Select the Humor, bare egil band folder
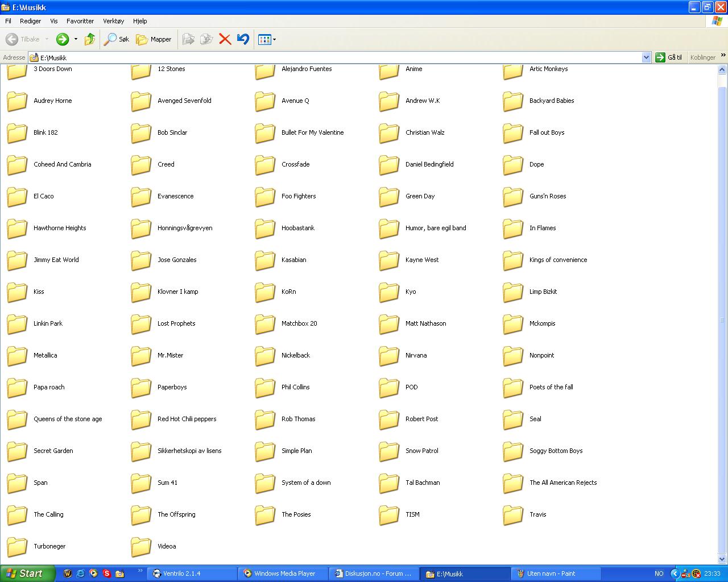Image resolution: width=728 pixels, height=582 pixels. point(423,228)
